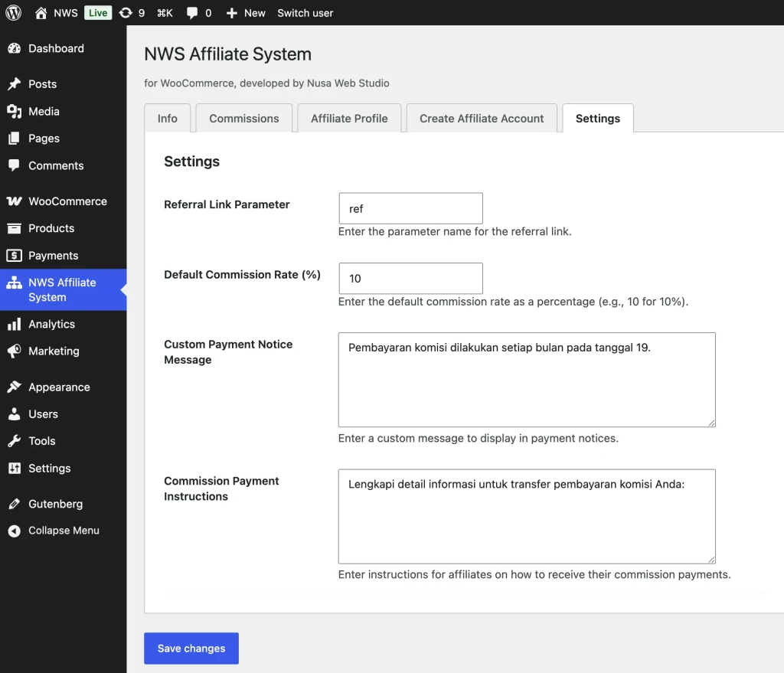Click the comments bubble icon in admin bar

(x=192, y=13)
